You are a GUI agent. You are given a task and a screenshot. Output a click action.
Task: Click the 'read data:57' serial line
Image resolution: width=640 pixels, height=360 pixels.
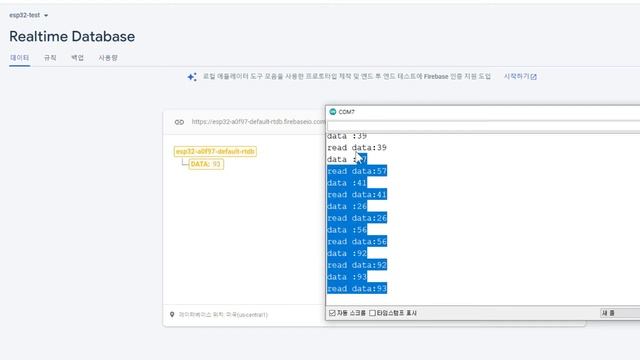pyautogui.click(x=357, y=171)
